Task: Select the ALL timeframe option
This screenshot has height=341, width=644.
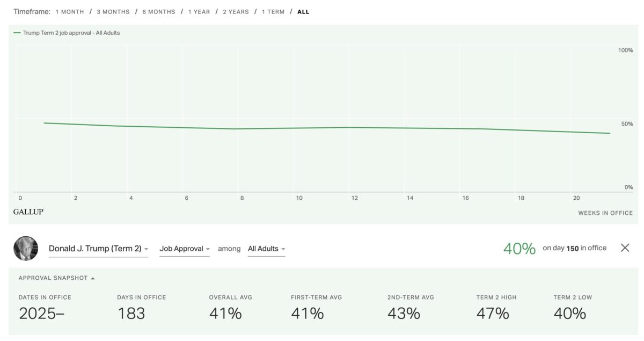Action: (x=303, y=12)
